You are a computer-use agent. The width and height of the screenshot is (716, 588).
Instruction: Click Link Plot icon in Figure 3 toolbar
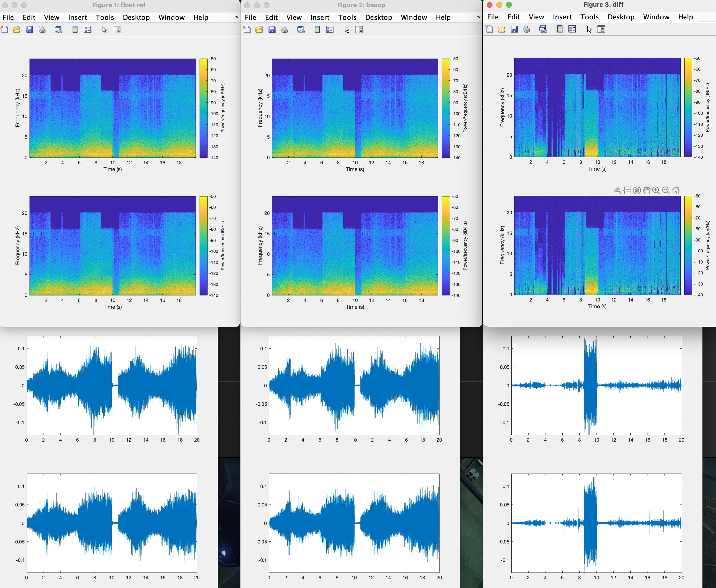[x=543, y=30]
